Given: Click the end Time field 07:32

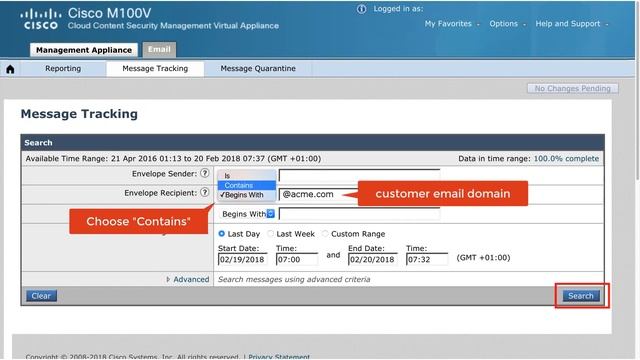Looking at the screenshot, I should [427, 260].
